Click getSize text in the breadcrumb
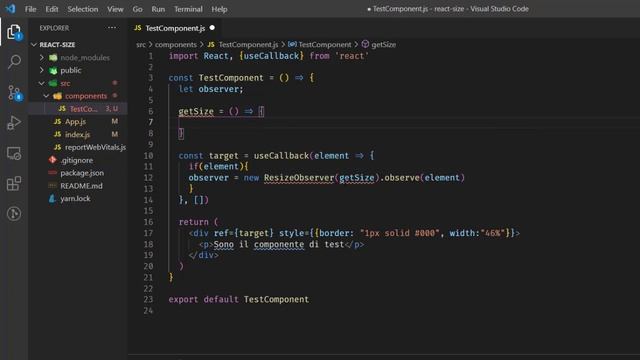The height and width of the screenshot is (360, 640). [x=383, y=44]
